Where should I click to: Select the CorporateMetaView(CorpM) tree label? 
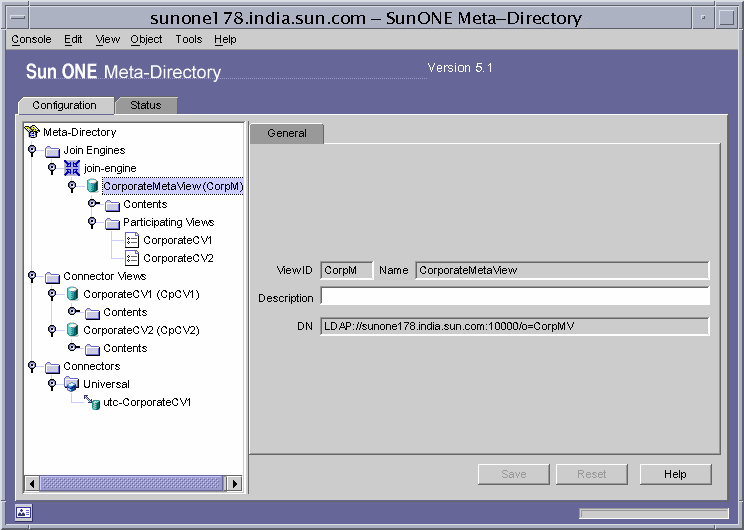(x=173, y=186)
